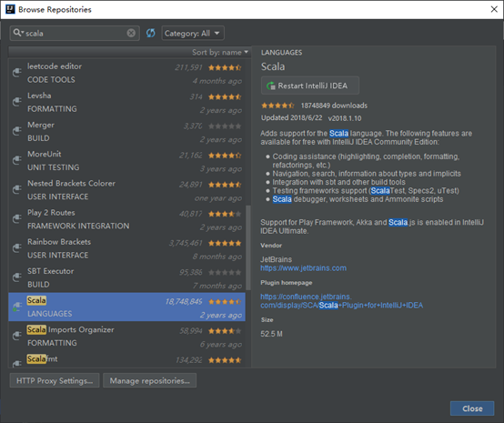This screenshot has height=423, width=504.
Task: Click the 6 years ago date text
Action: [x=221, y=344]
